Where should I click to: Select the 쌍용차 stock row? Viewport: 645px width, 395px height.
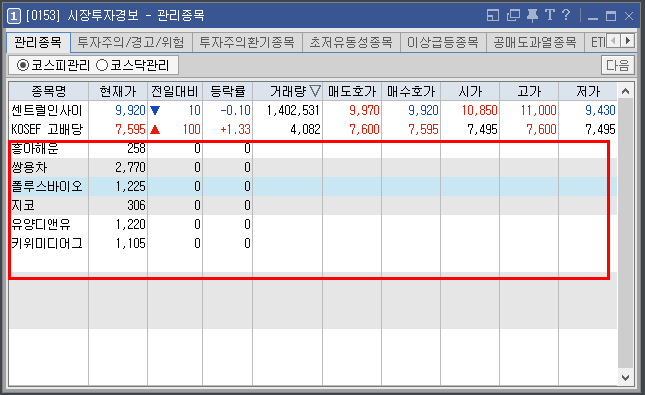(313, 167)
